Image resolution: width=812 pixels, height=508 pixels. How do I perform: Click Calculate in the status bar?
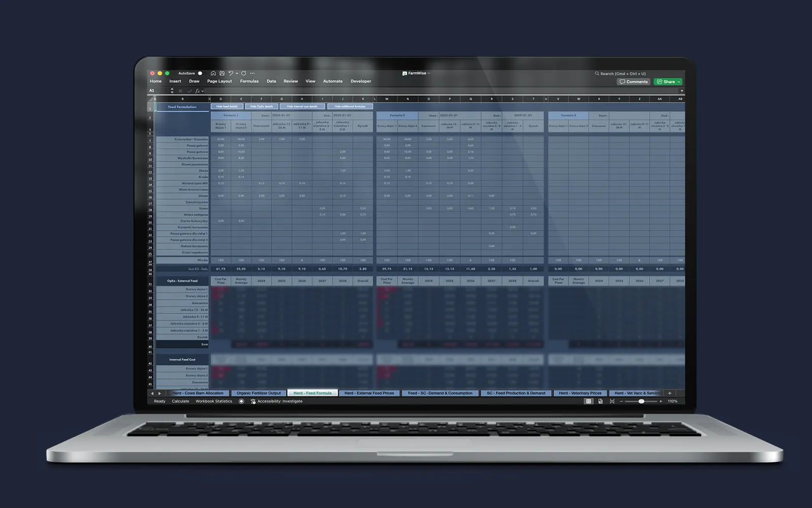tap(180, 401)
